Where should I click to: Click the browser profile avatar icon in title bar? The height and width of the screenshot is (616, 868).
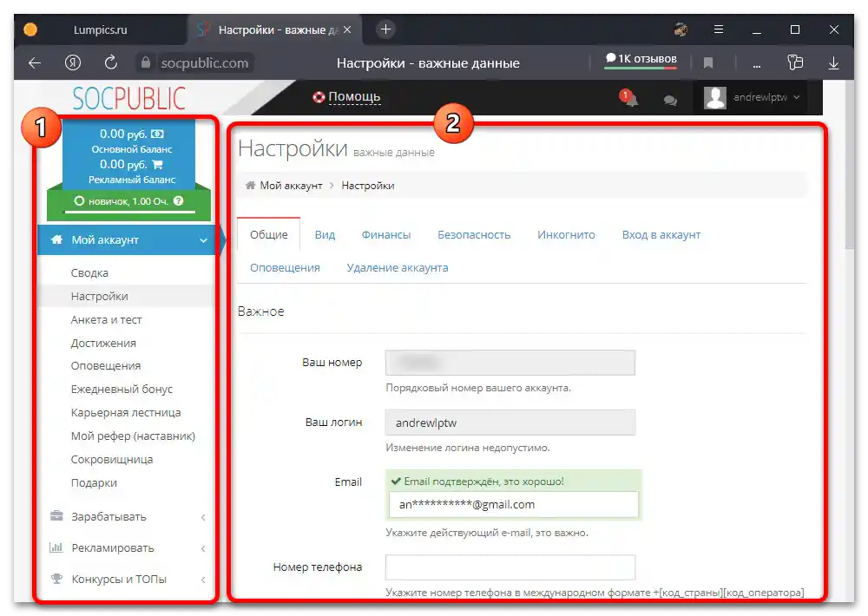click(681, 29)
